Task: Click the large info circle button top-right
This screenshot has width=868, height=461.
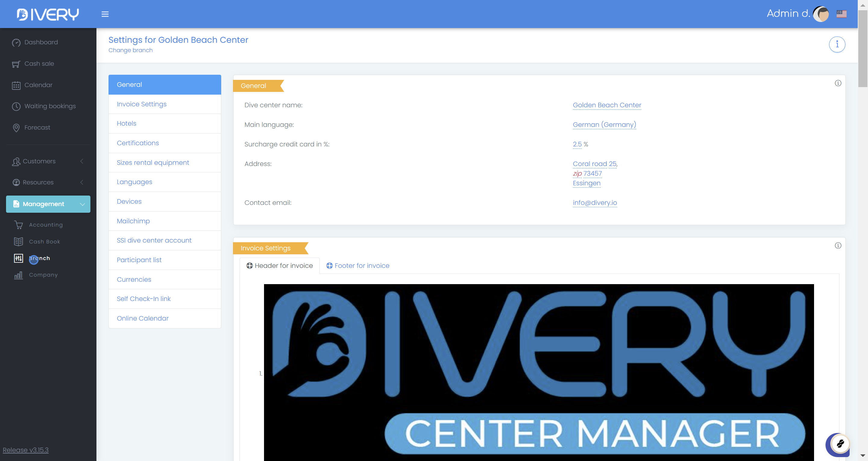Action: 837,45
